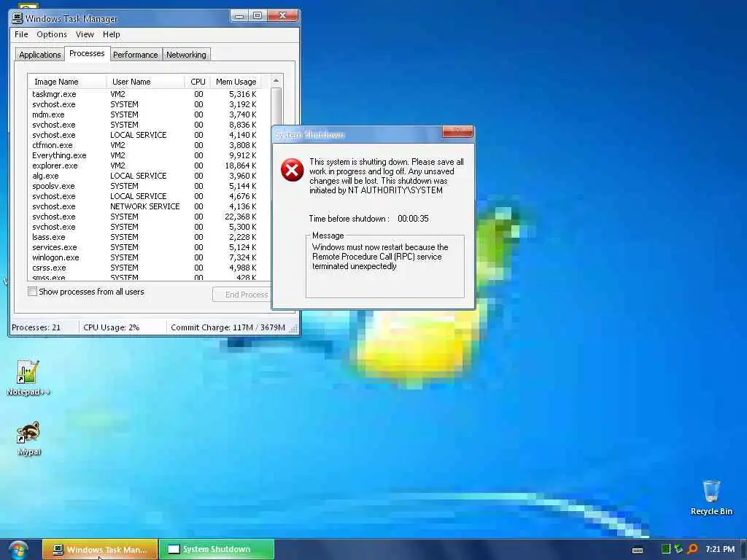Viewport: 747px width, 560px height.
Task: Click the Processes: 21 status text
Action: [x=36, y=327]
